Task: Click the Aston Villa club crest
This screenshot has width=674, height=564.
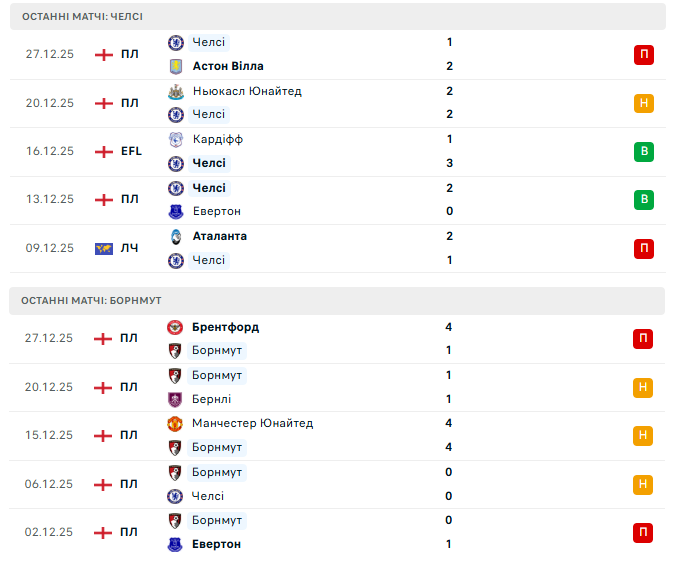Action: [x=175, y=66]
